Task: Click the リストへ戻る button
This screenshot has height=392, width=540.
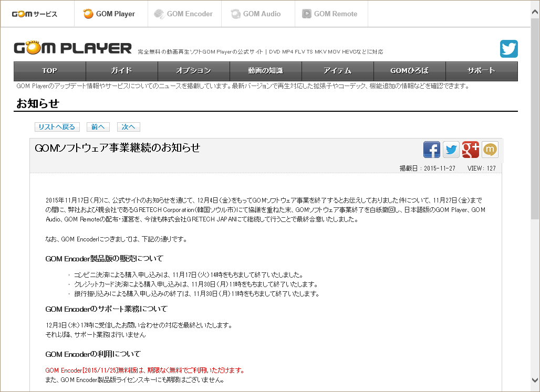Action: point(57,126)
